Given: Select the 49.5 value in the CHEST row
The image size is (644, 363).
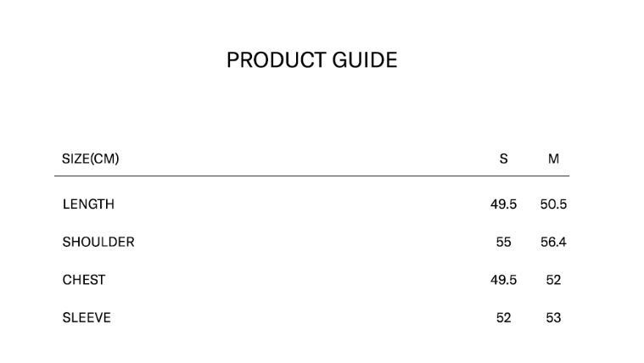Looking at the screenshot, I should (x=503, y=280).
